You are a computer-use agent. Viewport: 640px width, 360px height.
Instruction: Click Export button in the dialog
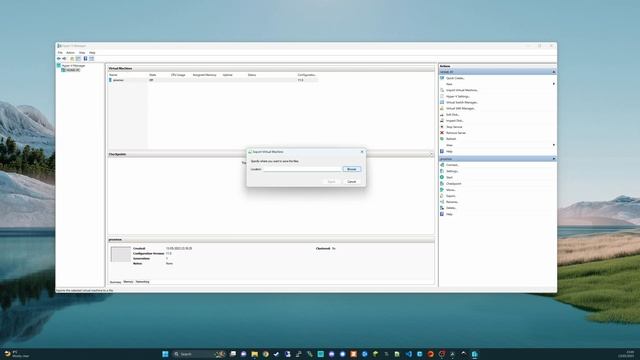[x=331, y=182]
